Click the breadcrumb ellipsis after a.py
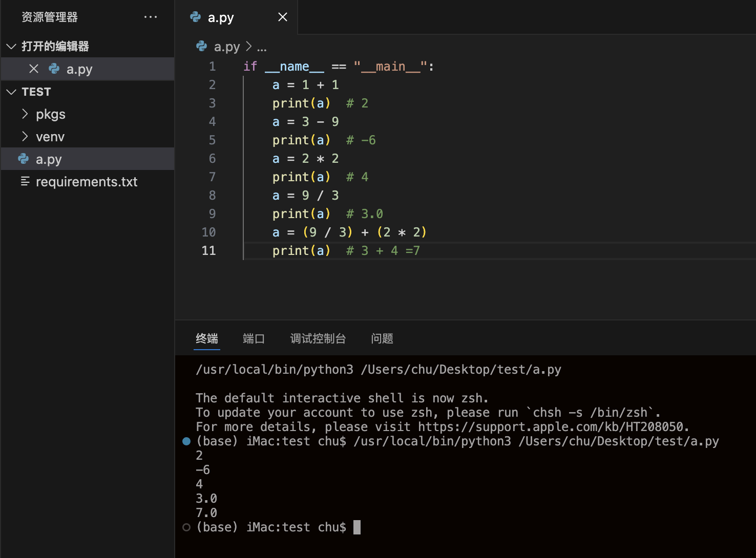This screenshot has height=558, width=756. click(x=262, y=48)
